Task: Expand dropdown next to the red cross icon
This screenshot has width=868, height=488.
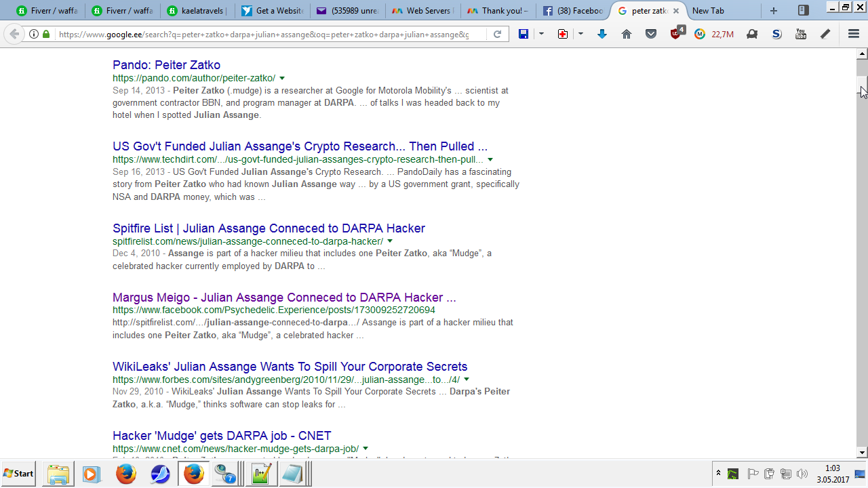Action: click(x=580, y=34)
